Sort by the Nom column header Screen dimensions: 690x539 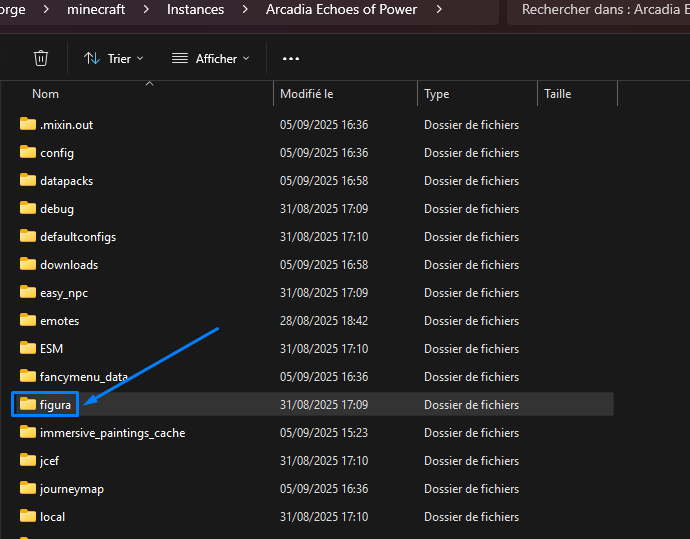[46, 94]
